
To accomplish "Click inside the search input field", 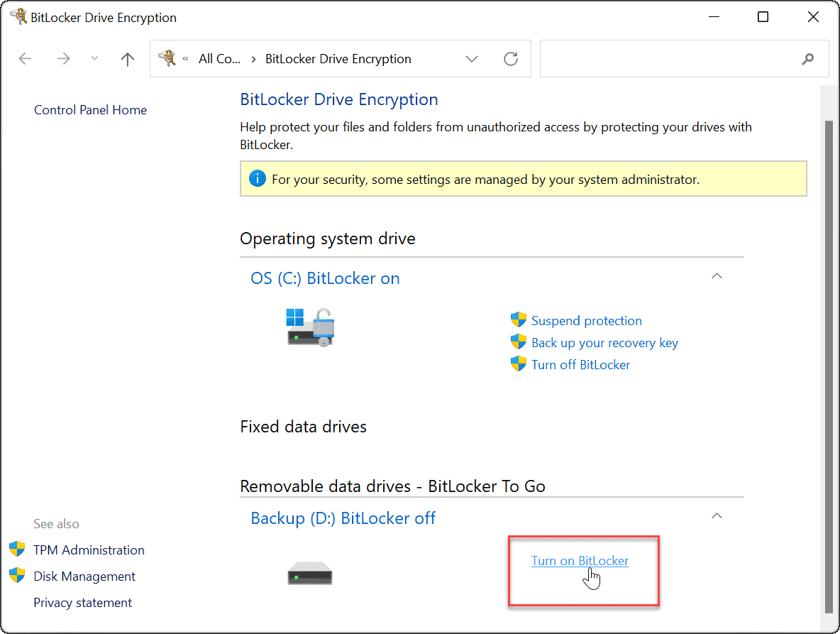I will point(674,59).
